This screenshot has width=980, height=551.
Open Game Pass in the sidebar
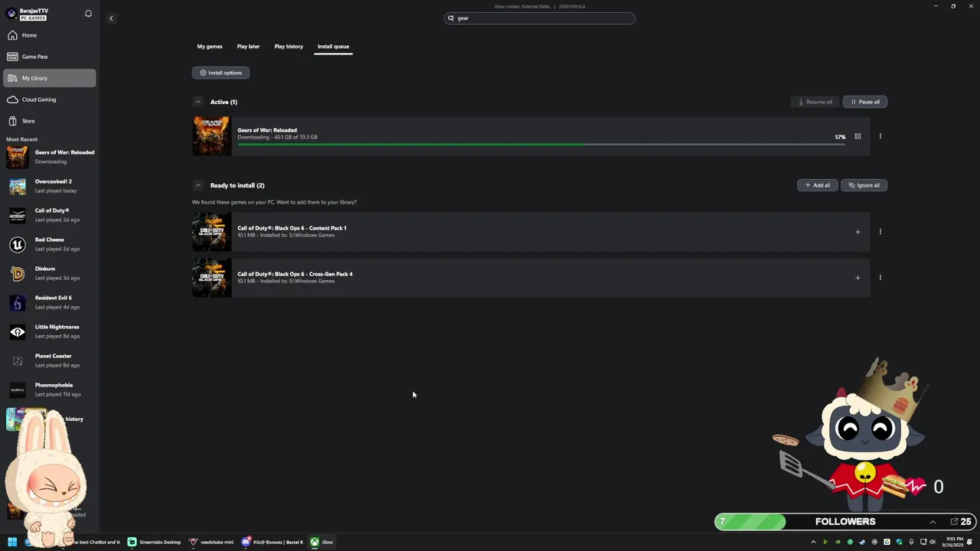50,57
